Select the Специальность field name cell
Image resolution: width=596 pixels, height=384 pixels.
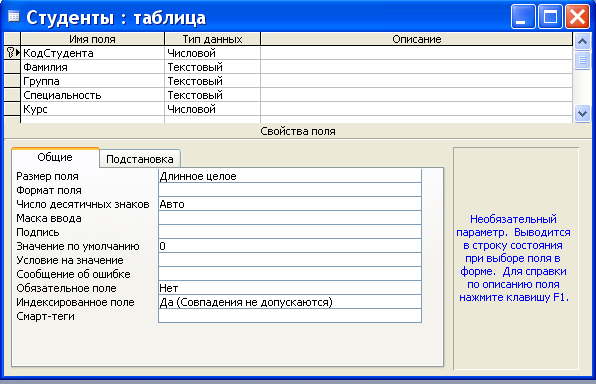(92, 95)
